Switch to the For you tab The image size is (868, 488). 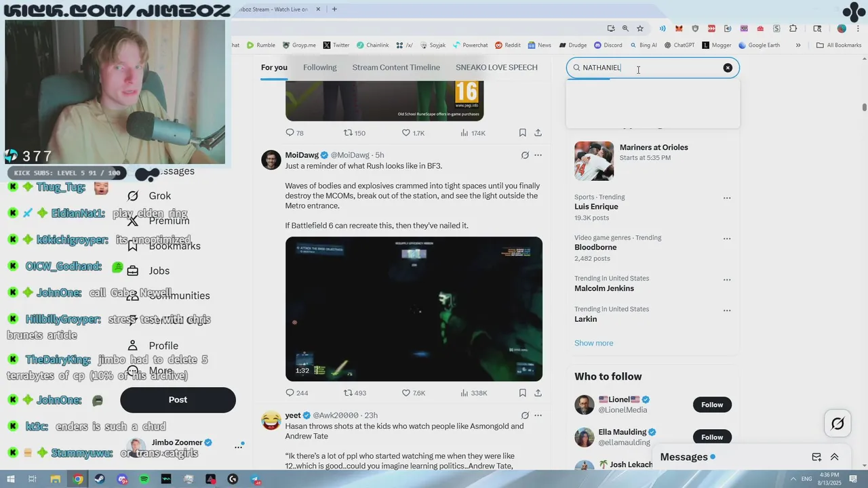point(274,68)
